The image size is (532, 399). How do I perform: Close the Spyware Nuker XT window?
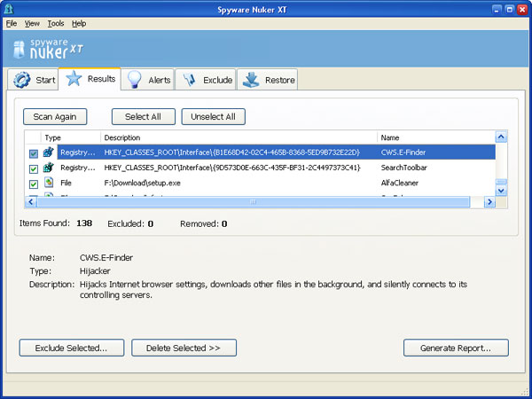point(522,10)
